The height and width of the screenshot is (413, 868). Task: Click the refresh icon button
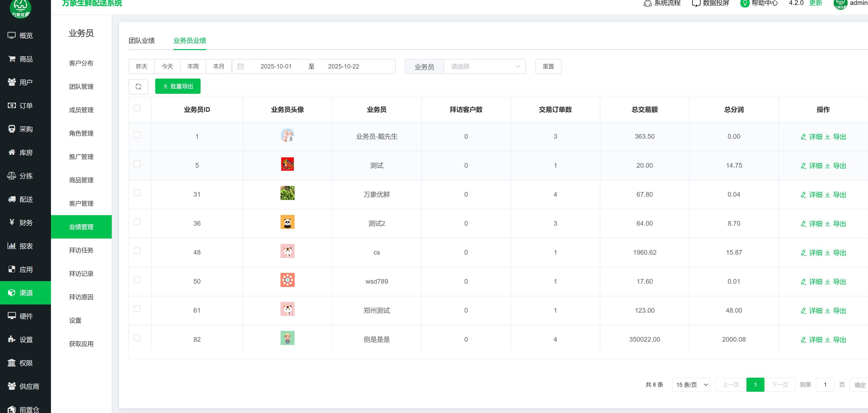(138, 87)
